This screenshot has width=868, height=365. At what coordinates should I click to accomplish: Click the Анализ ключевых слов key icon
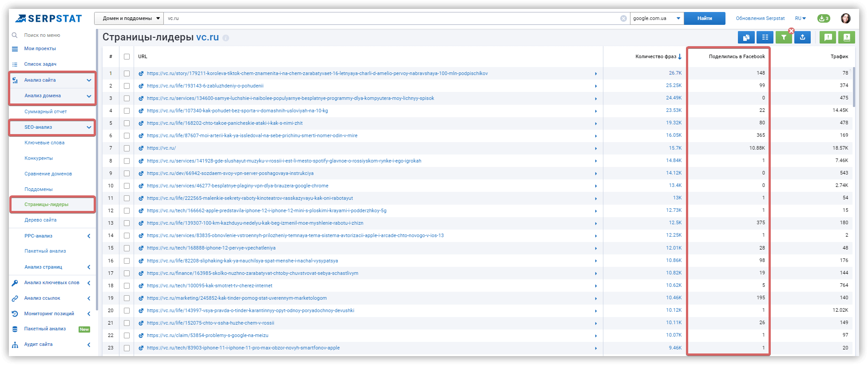tap(15, 283)
